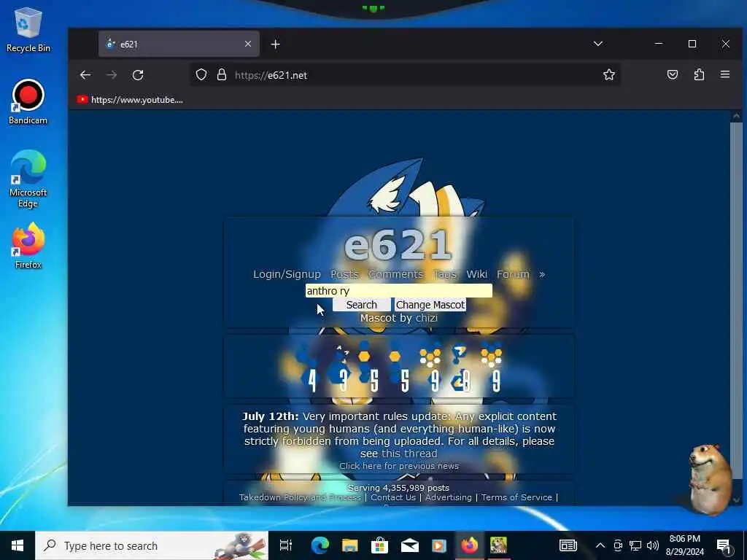747x560 pixels.
Task: Open the Login/Signup link
Action: click(x=287, y=274)
